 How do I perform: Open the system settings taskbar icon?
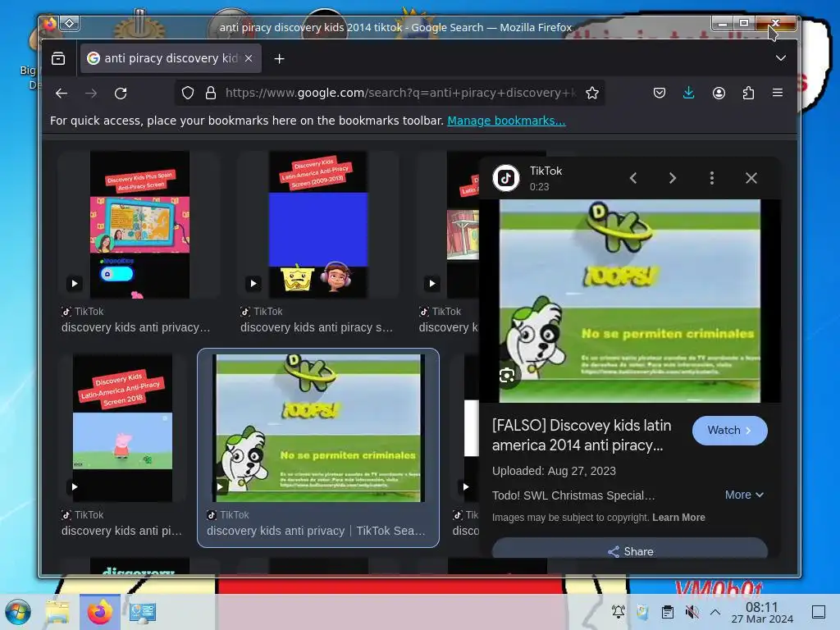point(143,612)
